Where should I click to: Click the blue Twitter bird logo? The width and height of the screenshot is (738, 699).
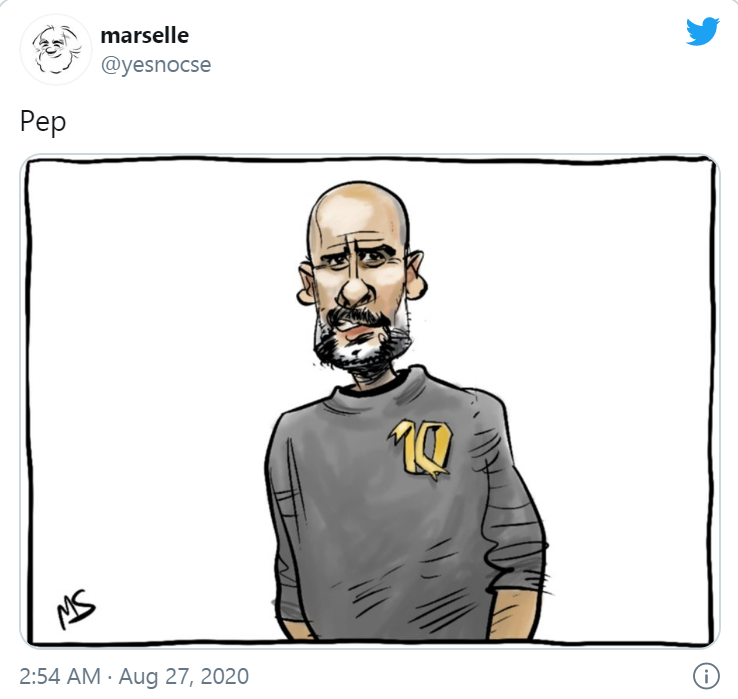tap(702, 32)
